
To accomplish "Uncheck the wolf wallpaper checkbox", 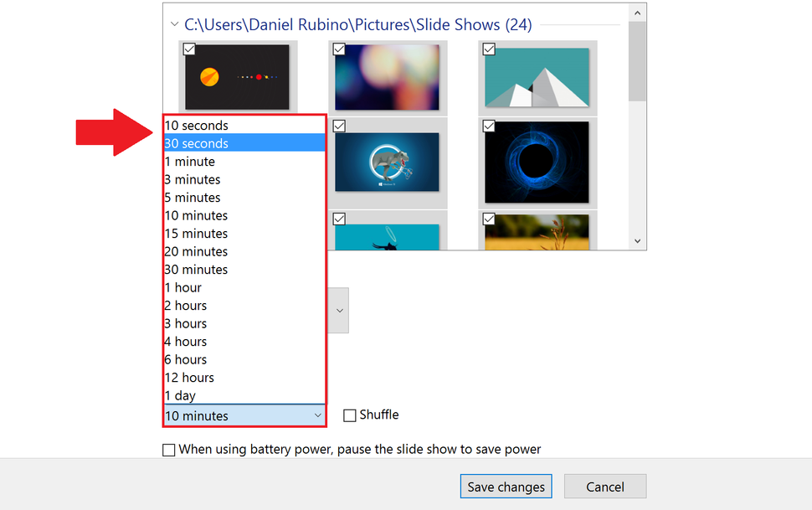I will [x=339, y=126].
